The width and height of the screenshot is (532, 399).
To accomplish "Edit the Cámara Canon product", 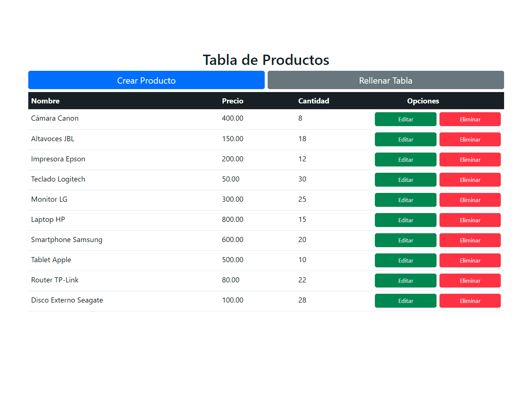I will point(405,119).
